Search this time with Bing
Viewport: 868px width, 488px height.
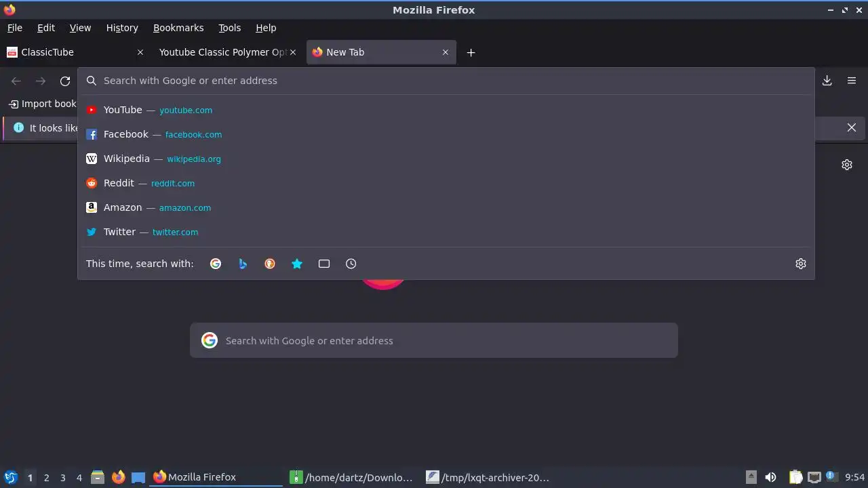pyautogui.click(x=243, y=264)
